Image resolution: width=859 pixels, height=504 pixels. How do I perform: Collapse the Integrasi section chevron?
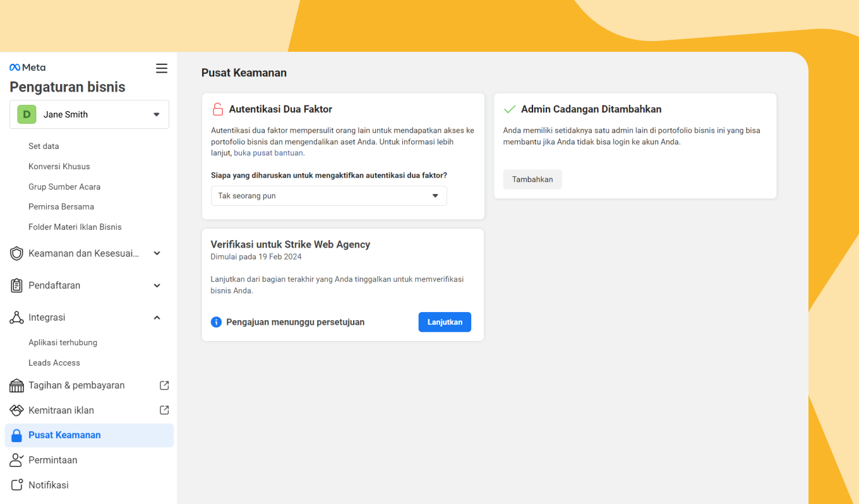point(157,318)
